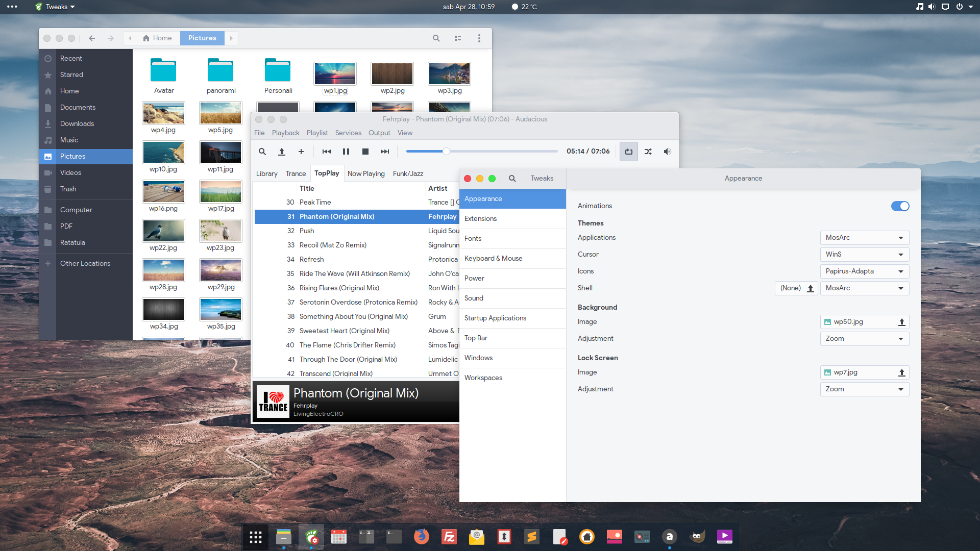Launch GIMP from the dock
The width and height of the screenshot is (980, 551).
tap(697, 537)
